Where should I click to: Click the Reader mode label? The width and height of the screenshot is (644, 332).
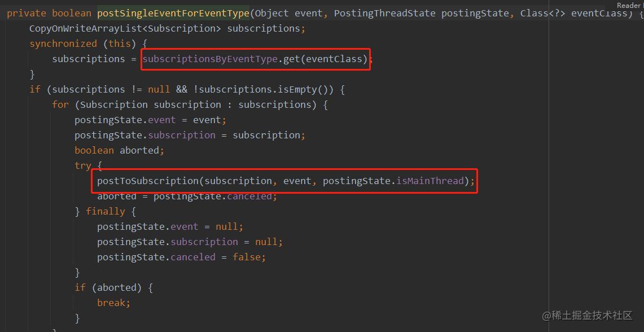[x=629, y=5]
